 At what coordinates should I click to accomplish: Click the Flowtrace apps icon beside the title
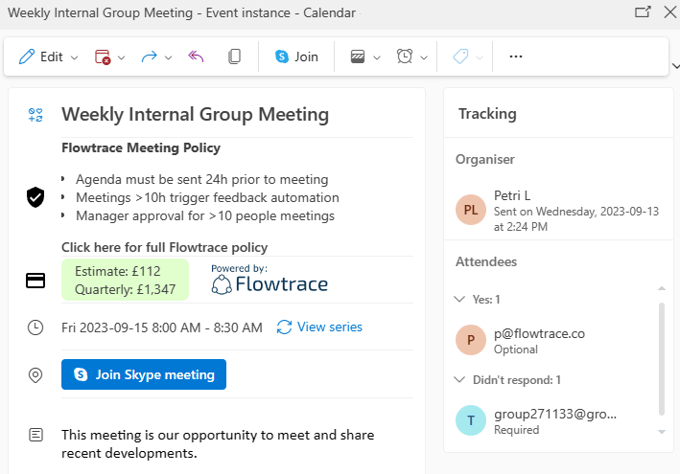[x=36, y=115]
